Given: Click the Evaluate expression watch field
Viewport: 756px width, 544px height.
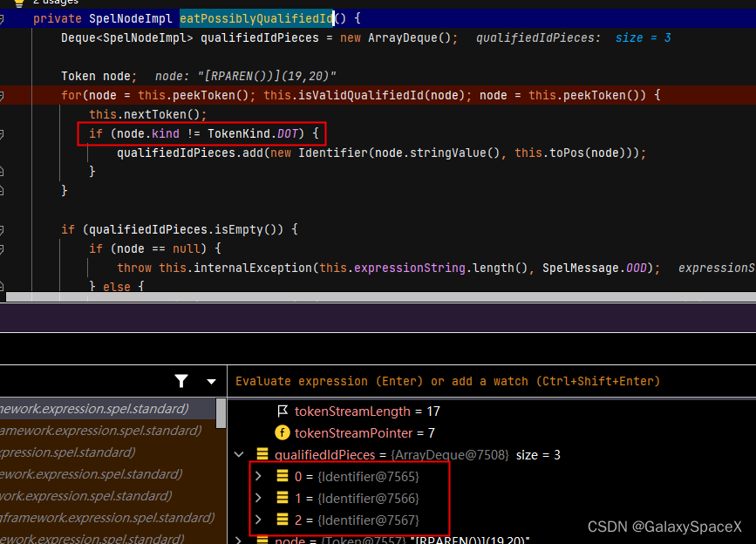Looking at the screenshot, I should coord(436,380).
